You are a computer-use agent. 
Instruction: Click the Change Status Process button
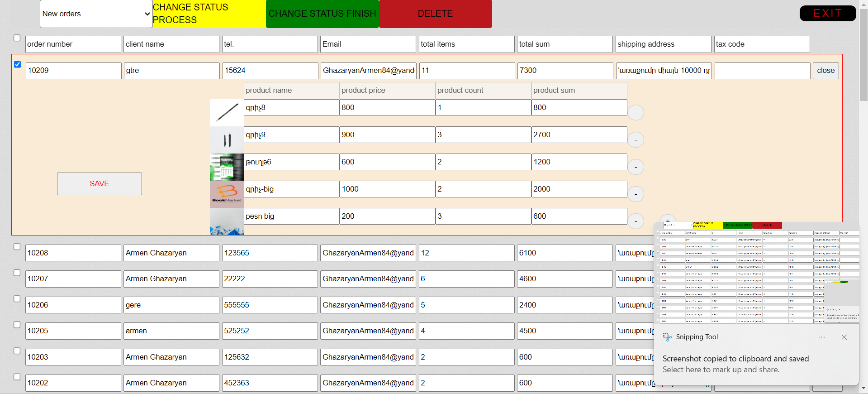click(209, 14)
